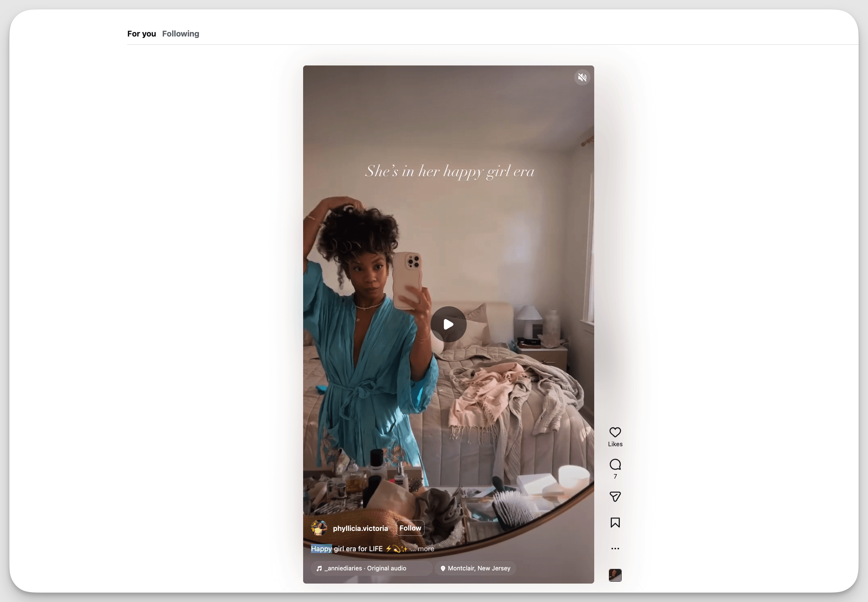Open _anniediaries Original audio pill
The width and height of the screenshot is (868, 602).
pos(366,568)
